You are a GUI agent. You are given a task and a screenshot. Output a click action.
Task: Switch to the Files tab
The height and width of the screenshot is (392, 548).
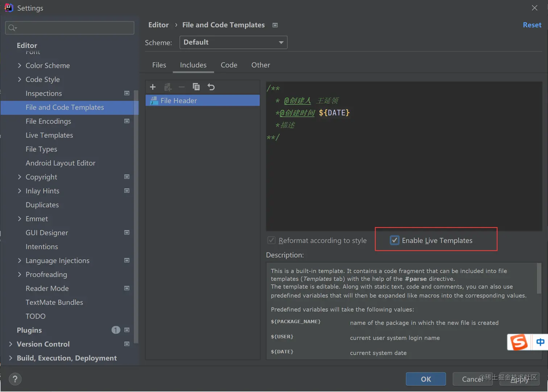[159, 65]
